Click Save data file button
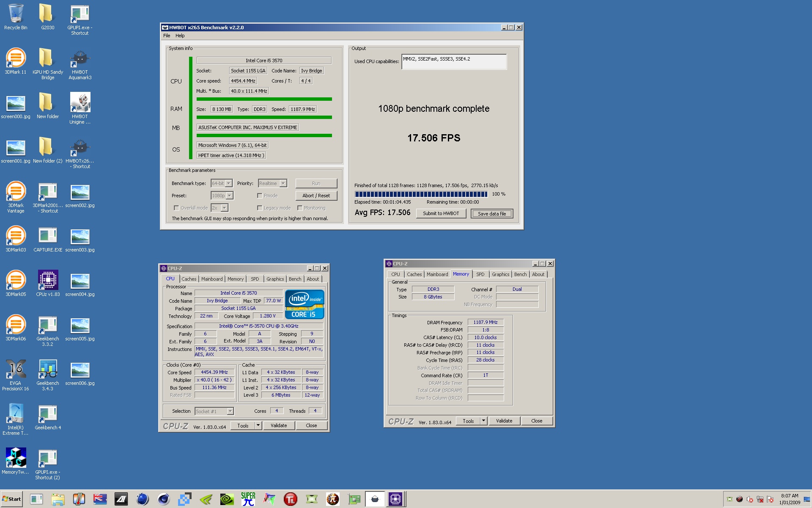The height and width of the screenshot is (508, 812). (492, 214)
